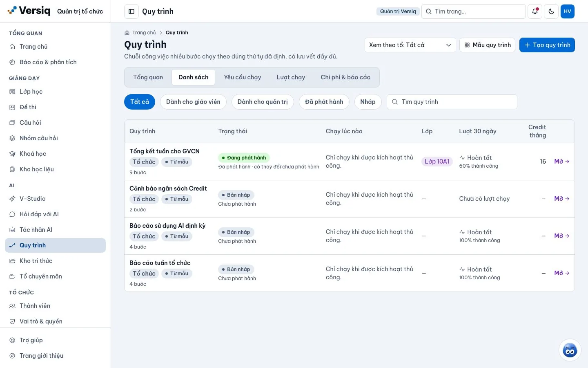Switch to the Lượt chạy tab

[291, 77]
